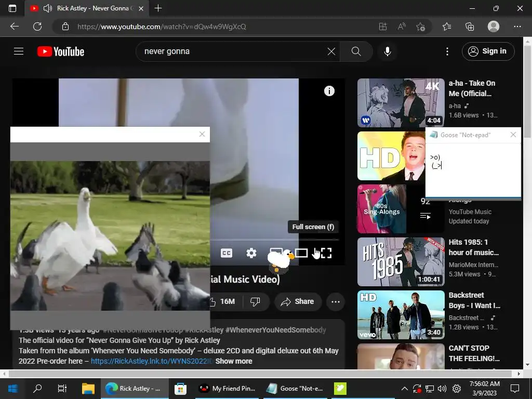
Task: Enter full screen on the video player
Action: tap(326, 253)
